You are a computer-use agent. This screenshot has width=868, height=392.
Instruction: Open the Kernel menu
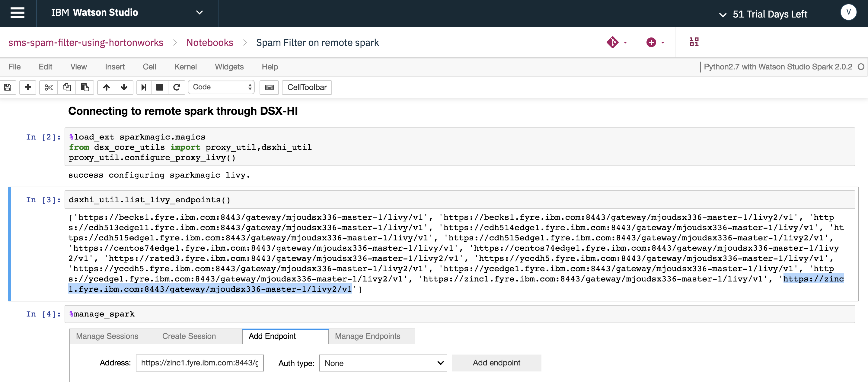pos(185,67)
